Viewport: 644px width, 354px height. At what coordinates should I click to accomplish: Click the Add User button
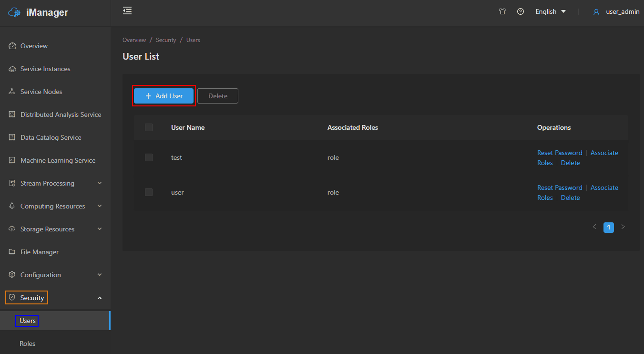pos(164,96)
